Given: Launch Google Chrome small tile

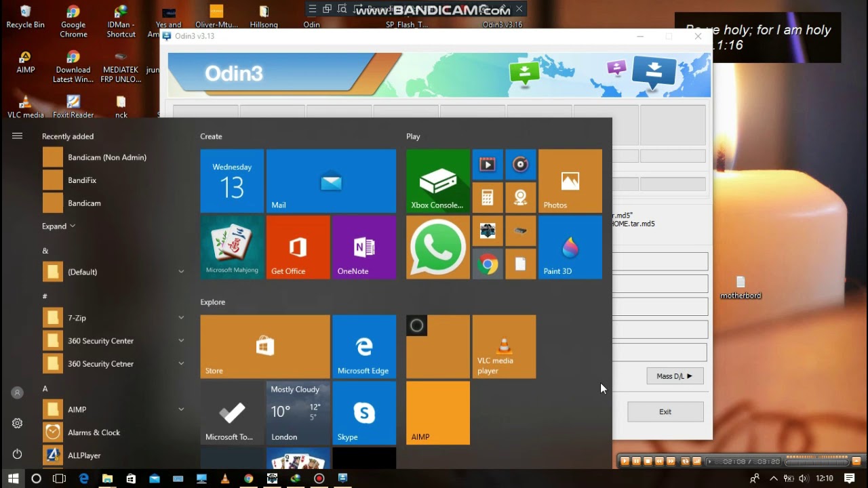Looking at the screenshot, I should pos(488,264).
